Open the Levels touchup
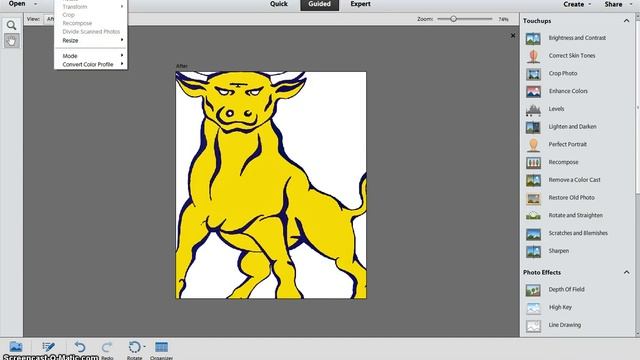This screenshot has width=640, height=360. [x=545, y=109]
